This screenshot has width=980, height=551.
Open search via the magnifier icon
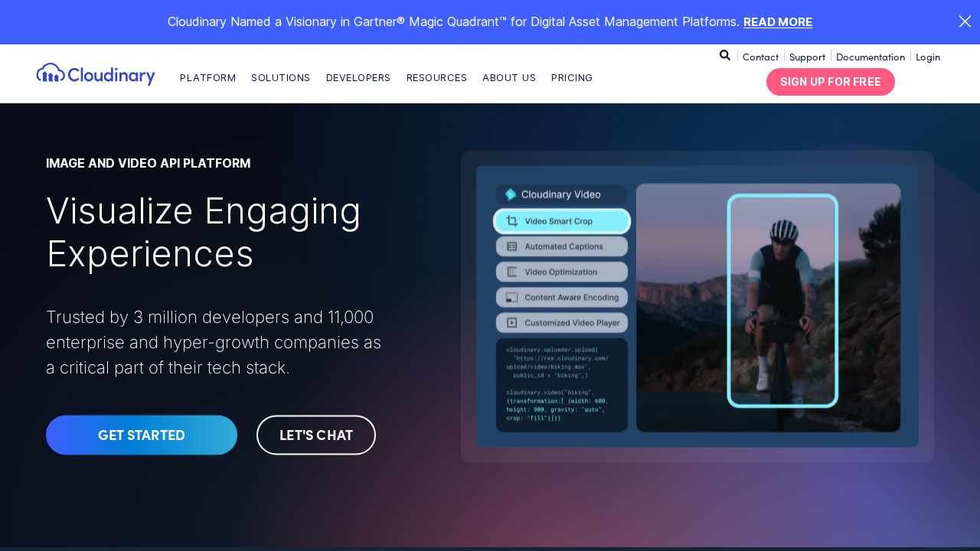tap(724, 55)
